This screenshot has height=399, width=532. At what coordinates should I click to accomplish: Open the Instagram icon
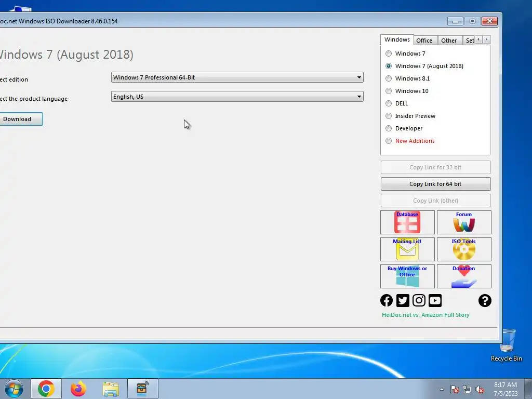[419, 300]
